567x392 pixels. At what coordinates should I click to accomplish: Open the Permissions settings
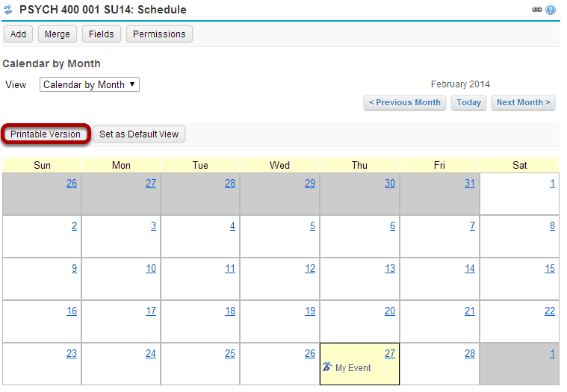coord(159,34)
